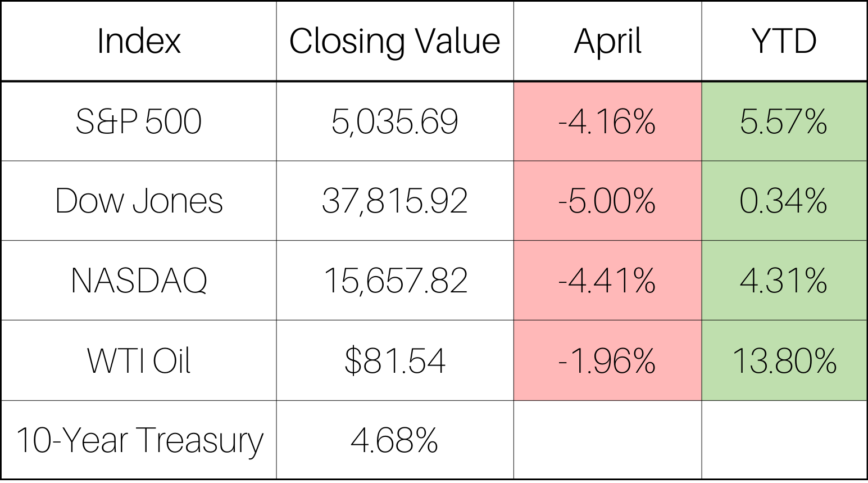This screenshot has height=483, width=868.
Task: Select the Dow Jones row label
Action: tap(139, 201)
